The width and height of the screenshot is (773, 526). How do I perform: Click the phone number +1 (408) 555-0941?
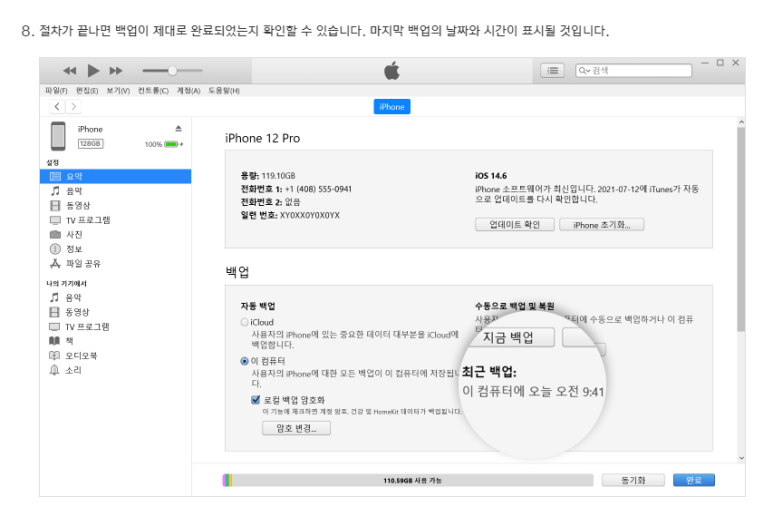318,189
